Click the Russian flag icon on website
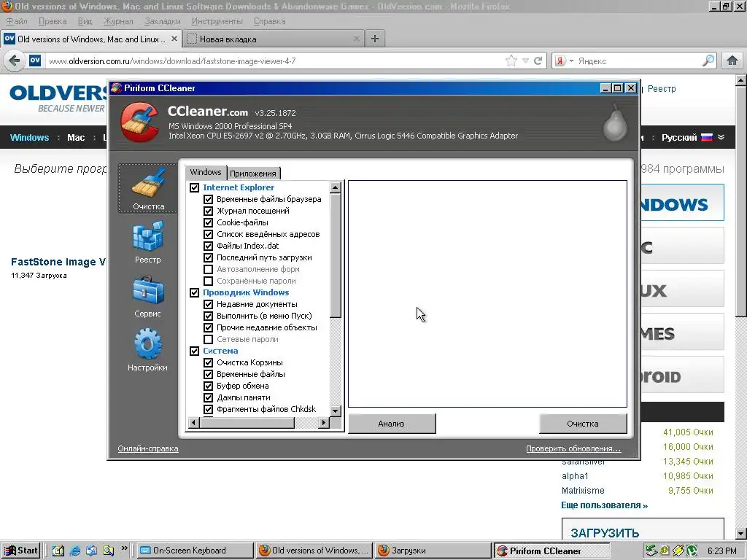 (x=707, y=137)
